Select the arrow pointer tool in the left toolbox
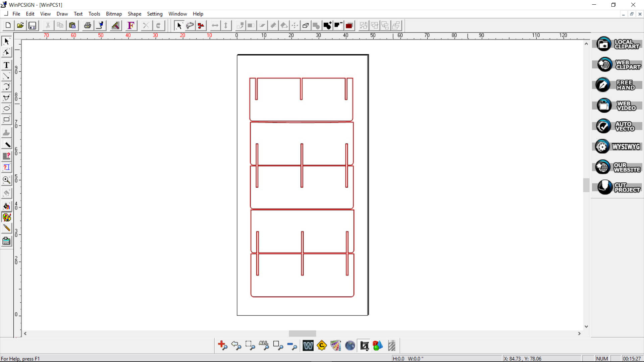 coord(6,41)
